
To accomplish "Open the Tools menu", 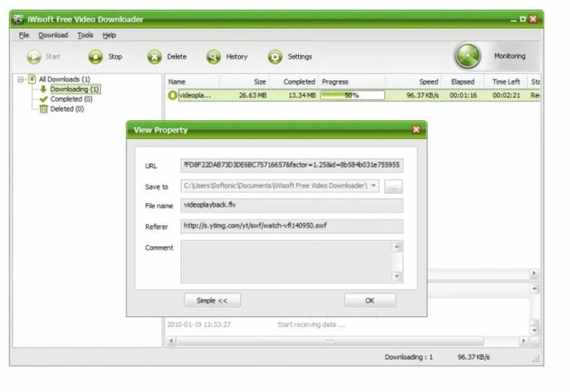I will coord(85,35).
